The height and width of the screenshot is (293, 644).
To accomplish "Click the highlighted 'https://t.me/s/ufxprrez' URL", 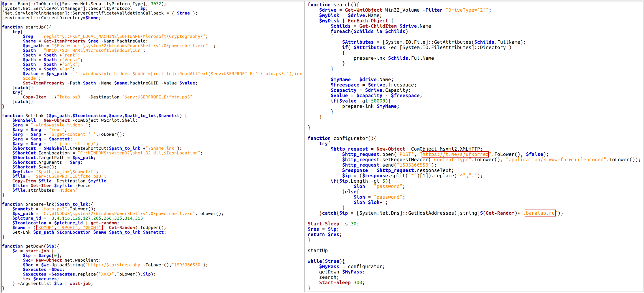I will pyautogui.click(x=455, y=154).
